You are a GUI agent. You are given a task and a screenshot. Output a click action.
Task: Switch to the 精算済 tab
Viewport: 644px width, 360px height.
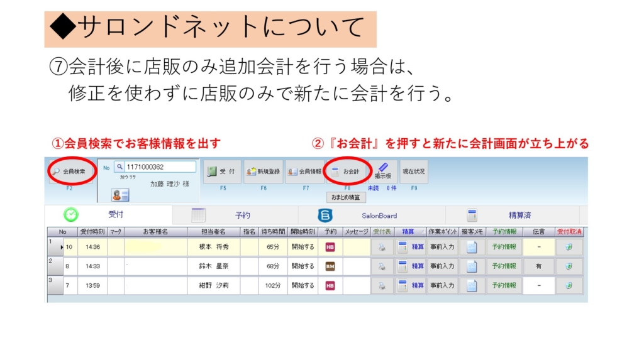513,215
